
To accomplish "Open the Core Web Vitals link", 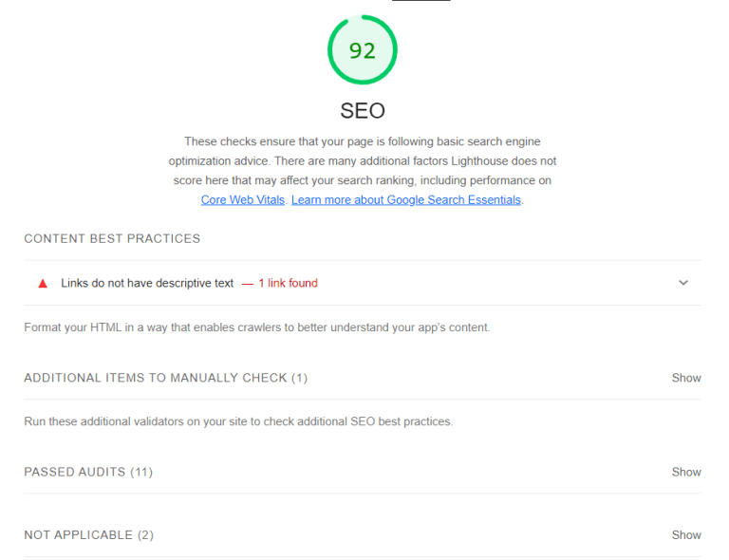I will pyautogui.click(x=243, y=200).
